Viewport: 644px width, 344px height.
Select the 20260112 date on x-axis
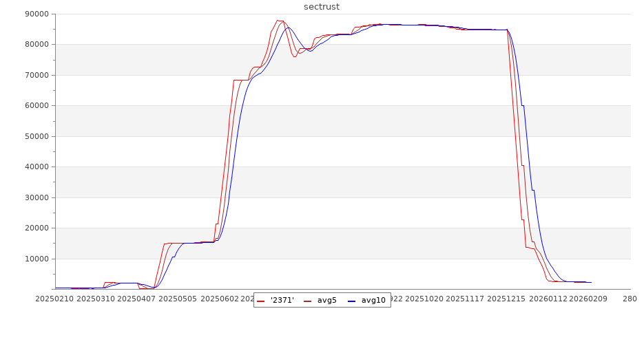click(x=548, y=299)
